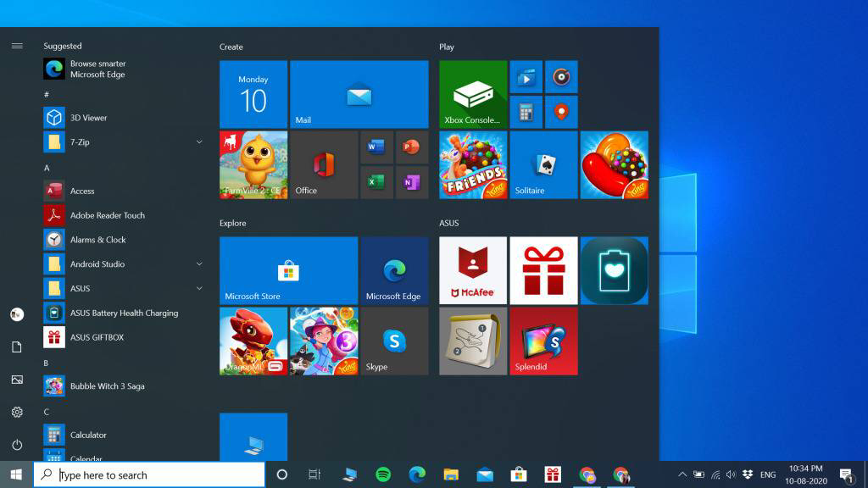Open the Skype tile
This screenshot has width=868, height=488.
(x=395, y=341)
